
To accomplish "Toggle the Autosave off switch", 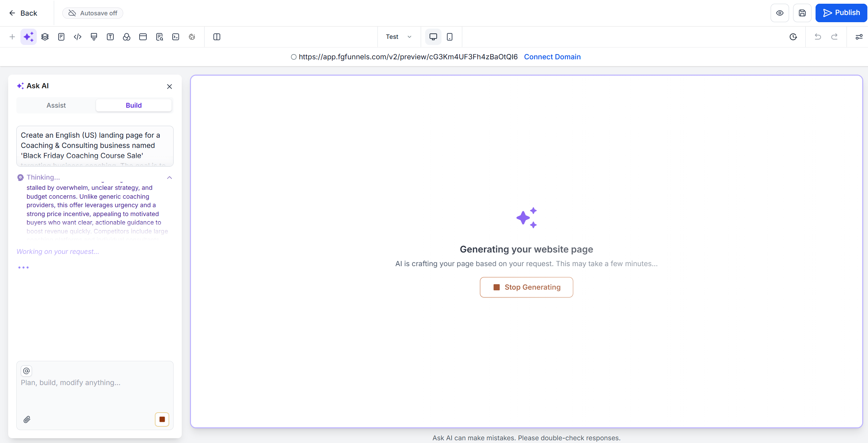I will pyautogui.click(x=93, y=13).
